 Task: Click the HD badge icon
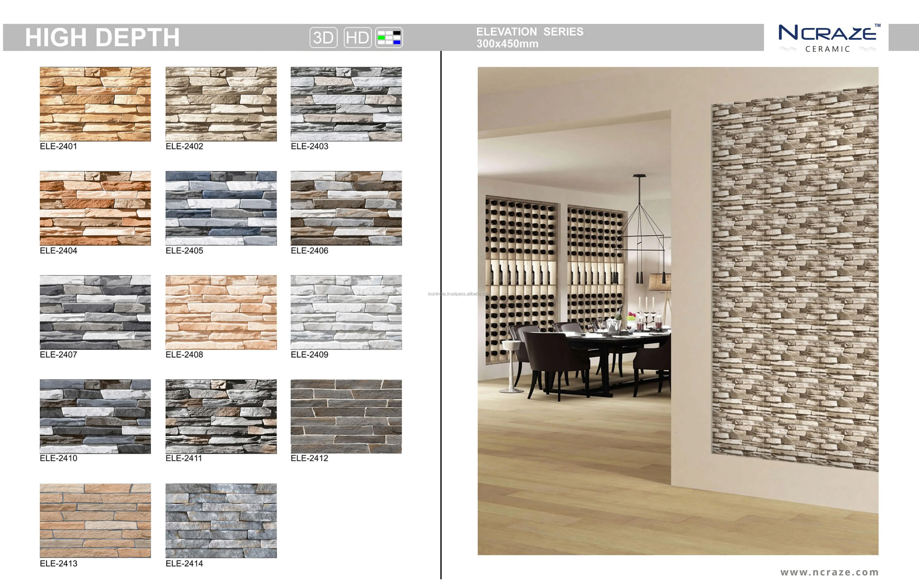pos(357,37)
